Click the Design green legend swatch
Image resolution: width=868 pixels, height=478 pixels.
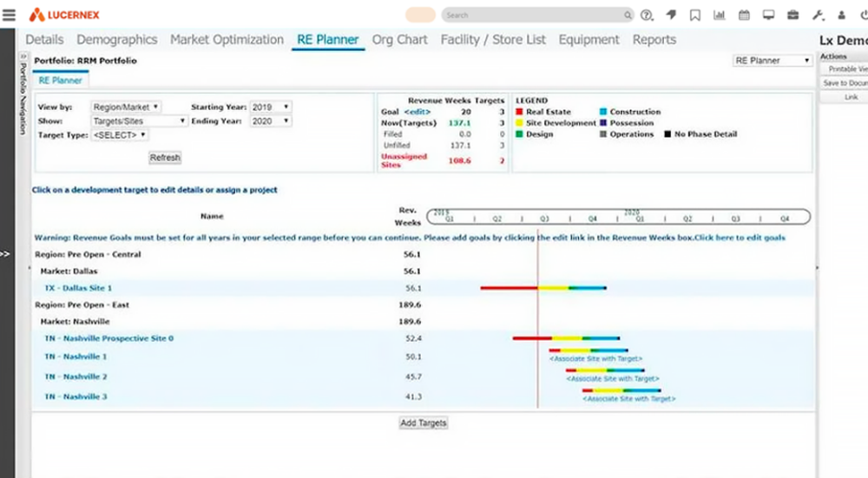coord(519,134)
